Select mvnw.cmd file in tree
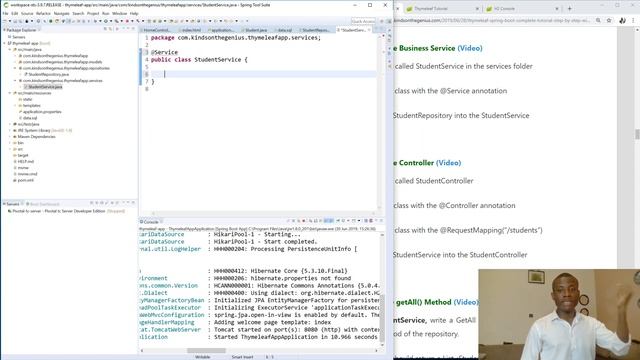This screenshot has height=360, width=640. (27, 174)
